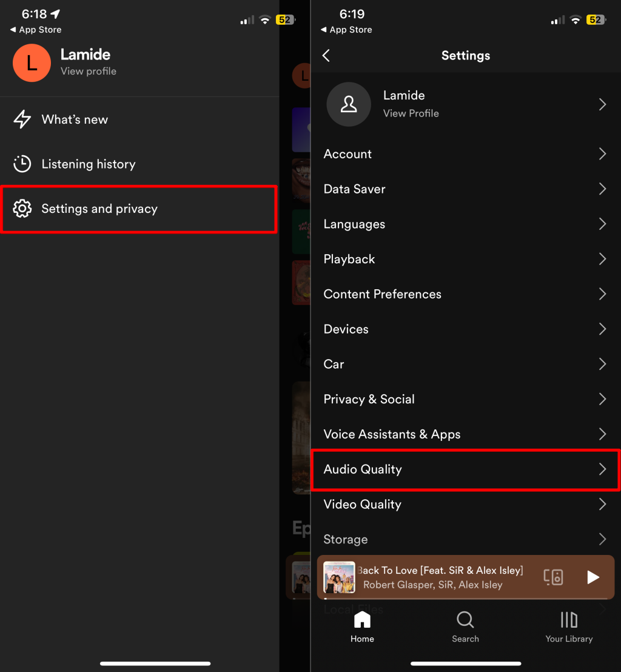The image size is (621, 672).
Task: Return to App Store in Settings screen
Action: (346, 30)
